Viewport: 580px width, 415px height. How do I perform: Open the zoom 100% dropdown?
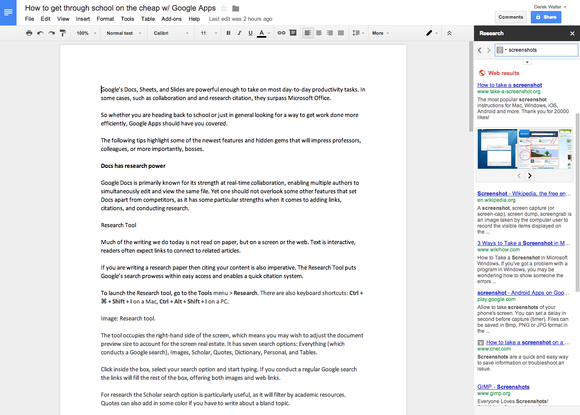point(86,33)
